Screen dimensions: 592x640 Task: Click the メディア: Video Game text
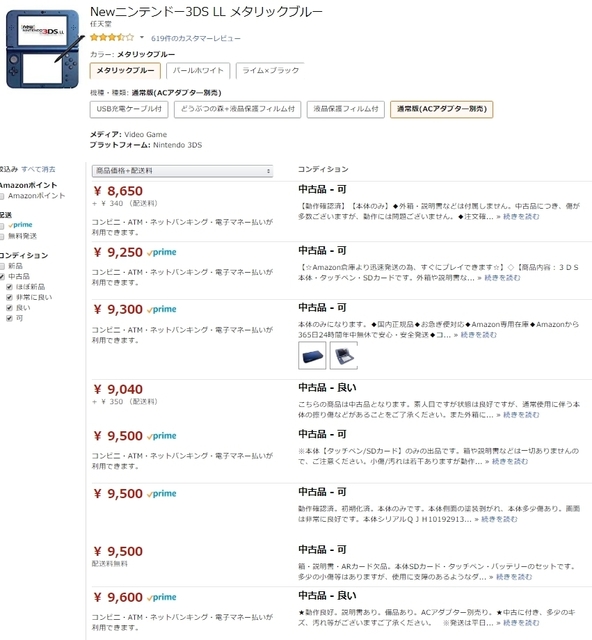coord(128,135)
